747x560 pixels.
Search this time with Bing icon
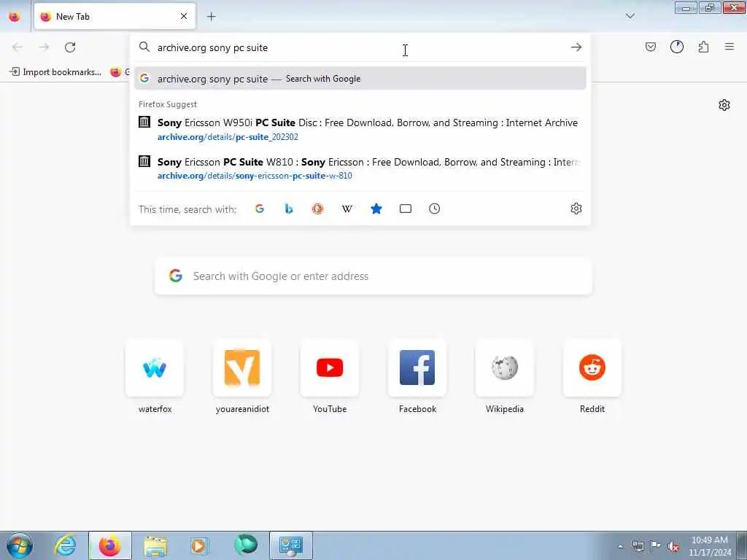[x=289, y=209]
